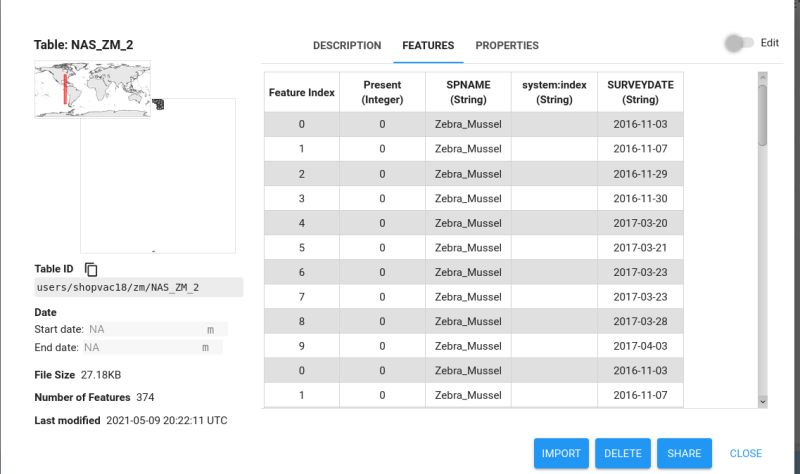This screenshot has height=474, width=800.
Task: Click the scrollbar down arrow
Action: [763, 402]
